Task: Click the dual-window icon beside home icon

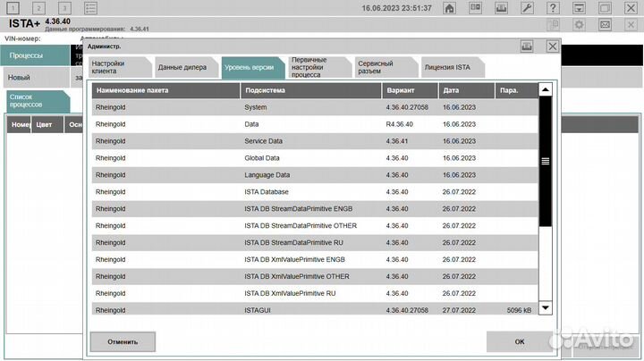Action: (x=475, y=8)
